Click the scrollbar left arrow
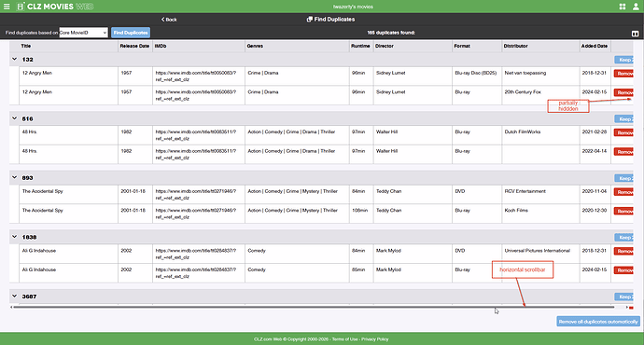644x345 pixels. point(11,307)
